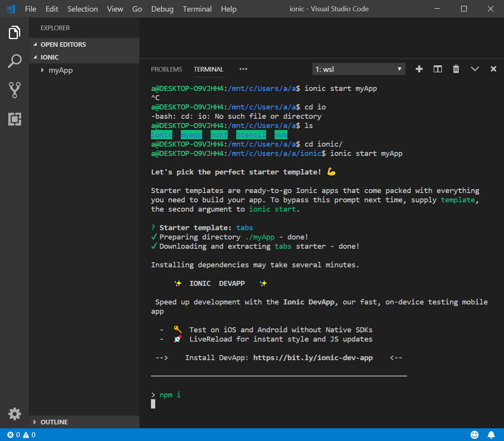This screenshot has width=504, height=441.
Task: Expand the myApp folder
Action: tap(60, 70)
